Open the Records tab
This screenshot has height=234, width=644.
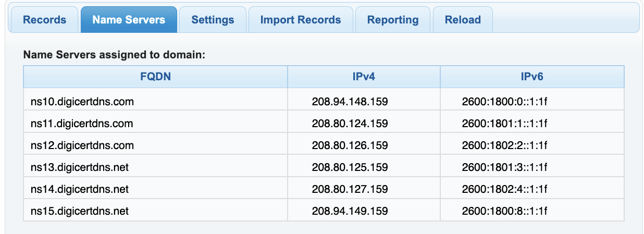45,20
